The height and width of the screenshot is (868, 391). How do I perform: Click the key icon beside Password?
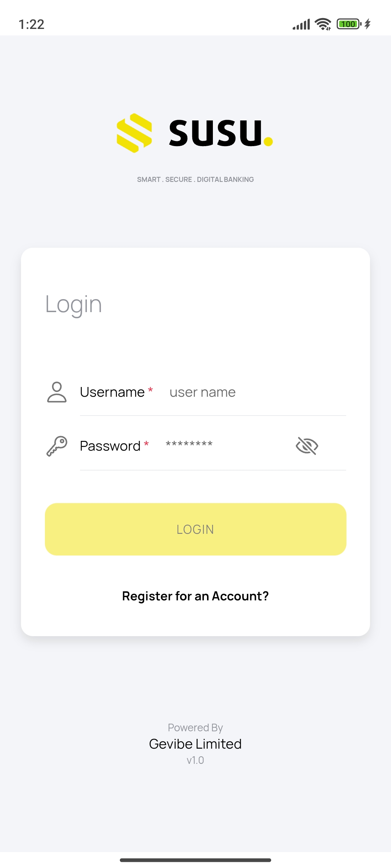[57, 446]
